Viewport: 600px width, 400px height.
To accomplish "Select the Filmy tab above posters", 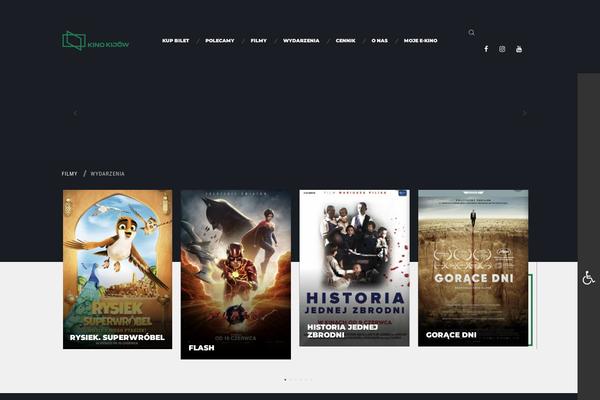I will [x=69, y=174].
